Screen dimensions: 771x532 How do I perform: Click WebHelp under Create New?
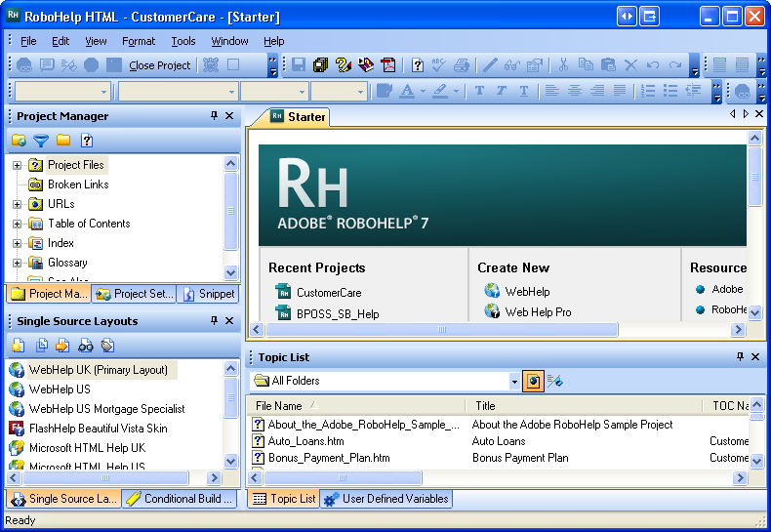click(527, 292)
